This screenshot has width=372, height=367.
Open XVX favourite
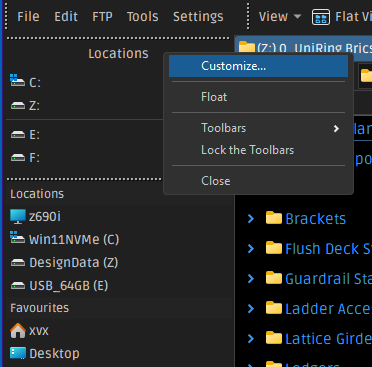[39, 331]
